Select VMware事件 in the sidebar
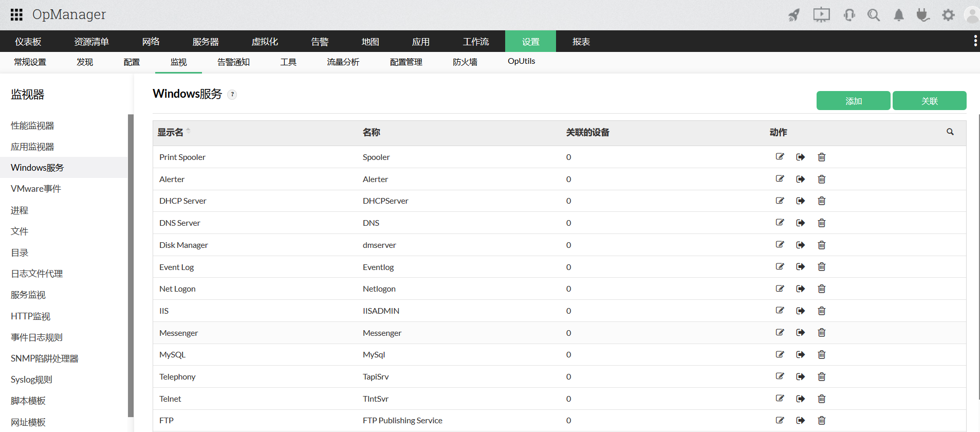Viewport: 980px width, 432px height. (36, 189)
